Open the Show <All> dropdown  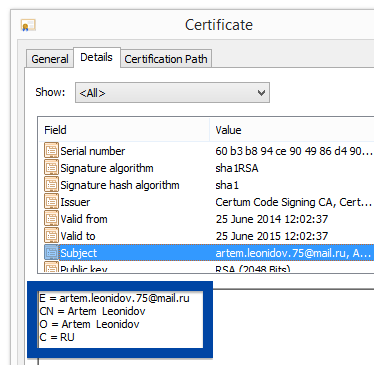click(172, 93)
